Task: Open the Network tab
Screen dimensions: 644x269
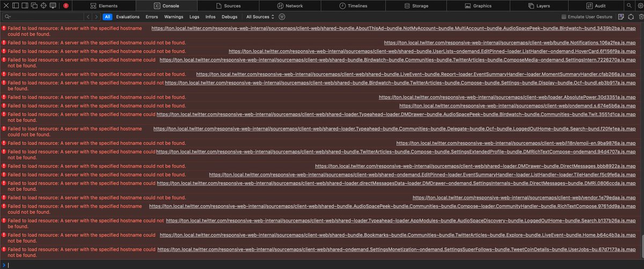Action: click(290, 6)
